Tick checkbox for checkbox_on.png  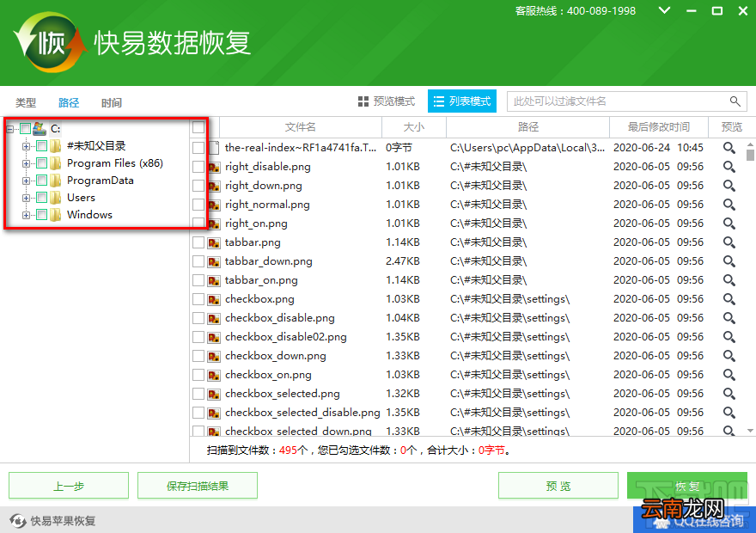198,375
